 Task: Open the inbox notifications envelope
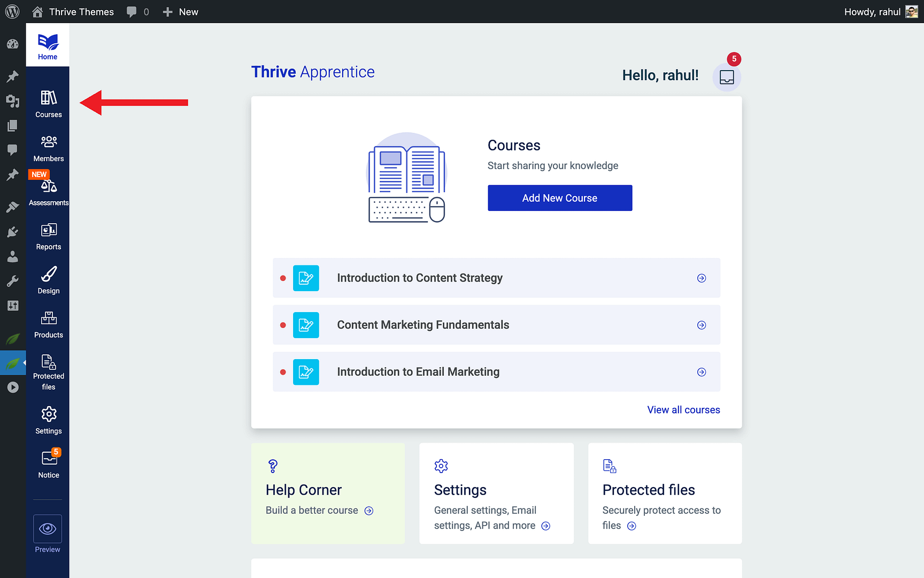[727, 77]
